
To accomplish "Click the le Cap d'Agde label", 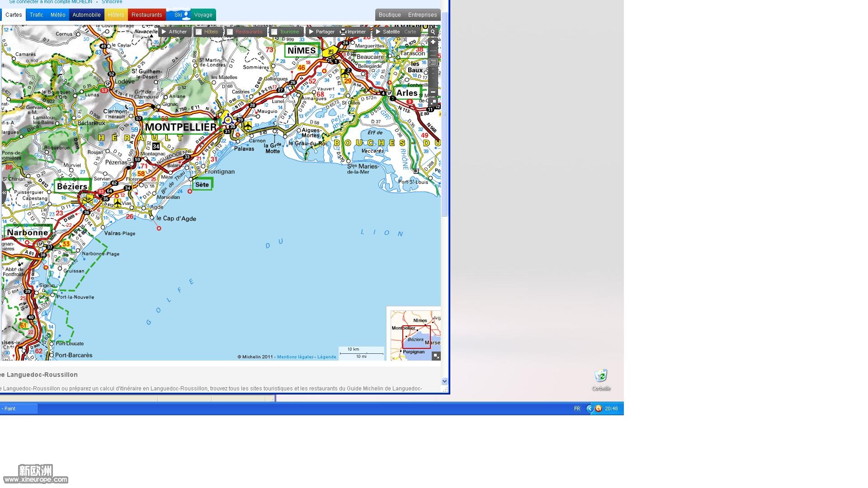I will [176, 219].
